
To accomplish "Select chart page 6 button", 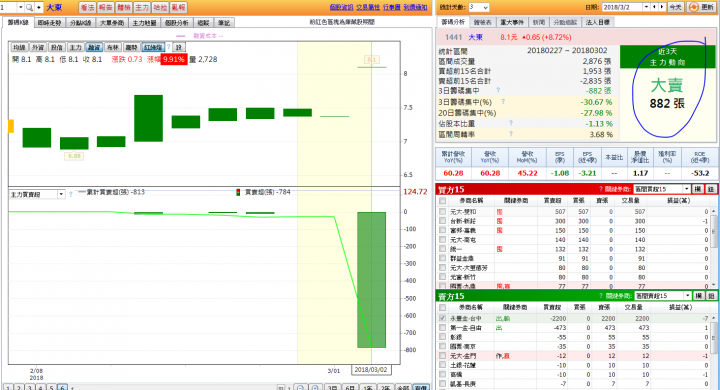I will coord(62,388).
